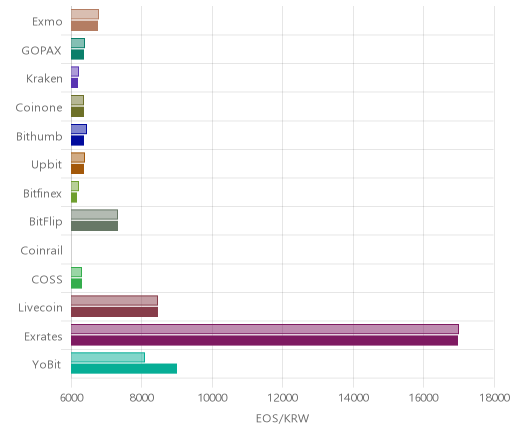Click the light purple Exrates bar
Screen dimensions: 512x436
[x=265, y=329]
